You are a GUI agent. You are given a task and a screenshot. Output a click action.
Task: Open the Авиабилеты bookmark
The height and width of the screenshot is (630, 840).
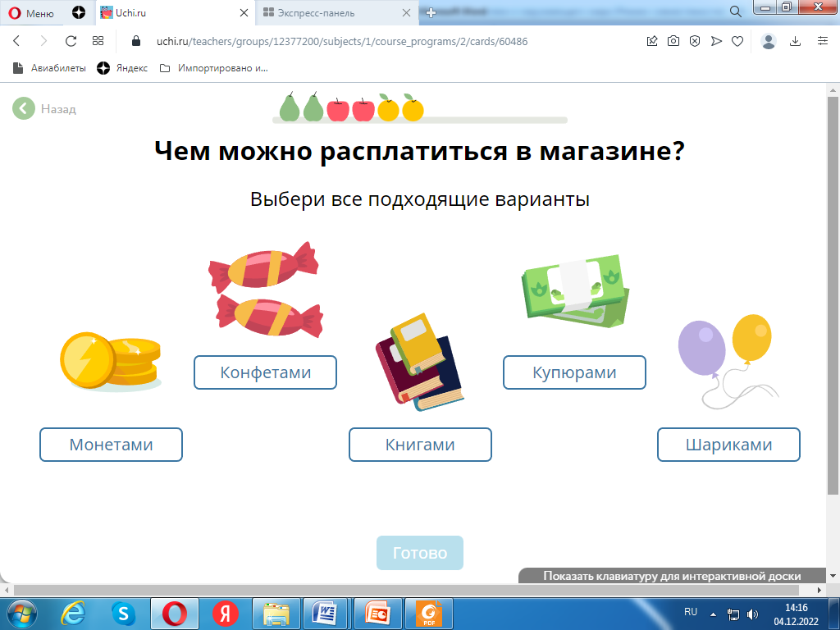click(49, 68)
